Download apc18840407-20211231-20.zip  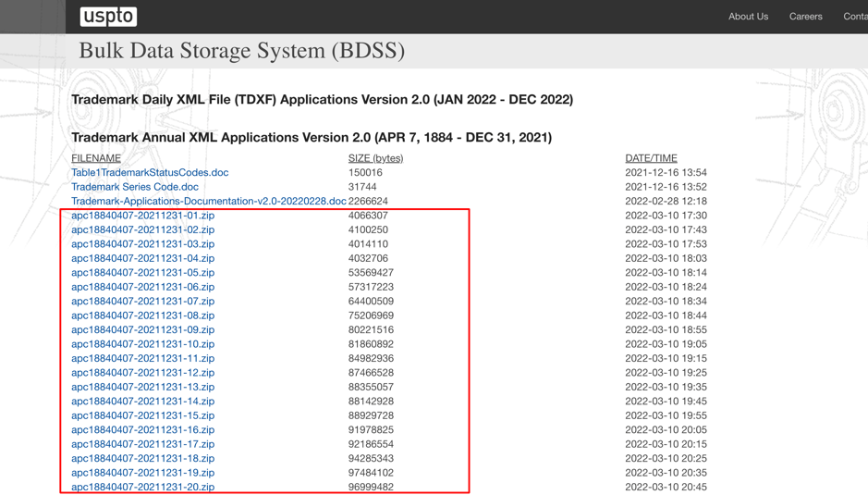pos(143,488)
